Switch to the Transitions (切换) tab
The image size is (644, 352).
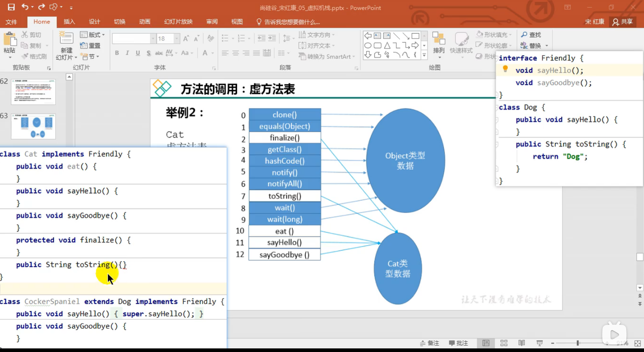tap(120, 22)
